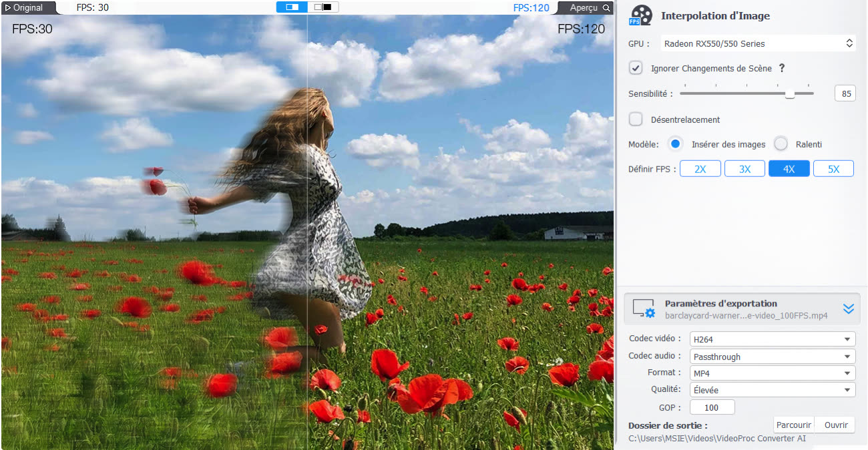Click the Parcourir button

[x=793, y=425]
